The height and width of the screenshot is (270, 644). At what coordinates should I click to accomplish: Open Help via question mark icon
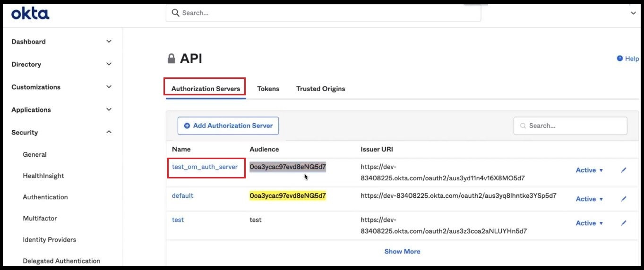(x=620, y=59)
